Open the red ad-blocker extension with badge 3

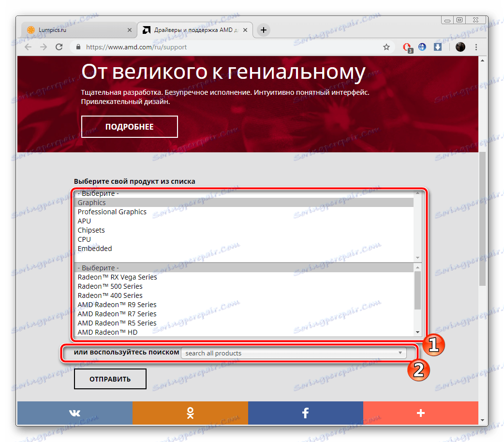(407, 47)
